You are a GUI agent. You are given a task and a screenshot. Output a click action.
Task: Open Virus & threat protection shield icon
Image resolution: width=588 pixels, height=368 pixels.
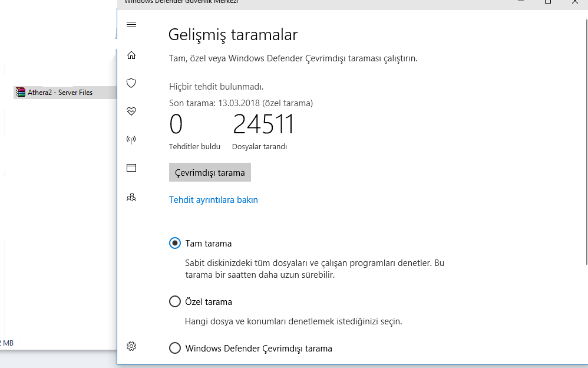(131, 83)
